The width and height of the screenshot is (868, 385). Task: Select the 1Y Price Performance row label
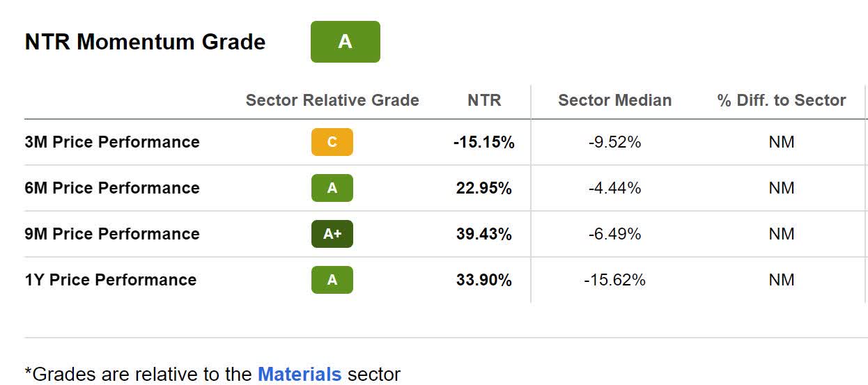[x=111, y=280]
